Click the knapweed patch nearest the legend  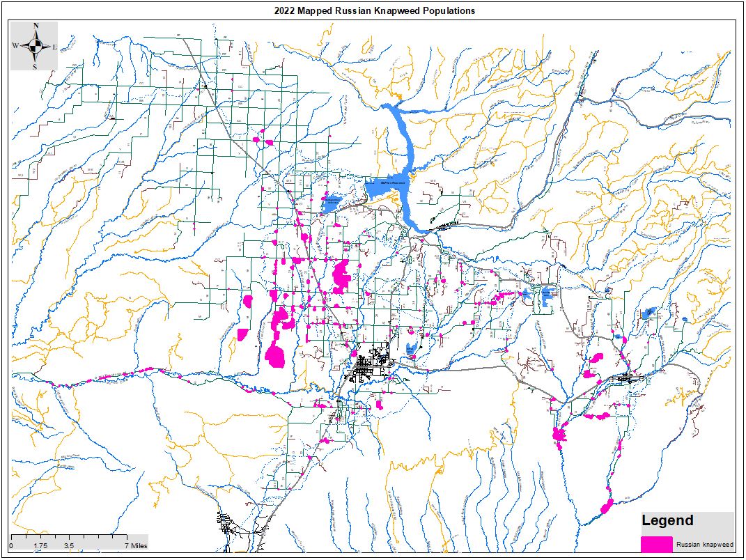pos(607,505)
